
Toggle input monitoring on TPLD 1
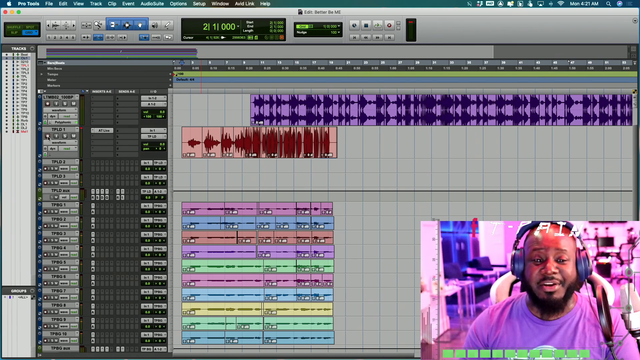56,136
